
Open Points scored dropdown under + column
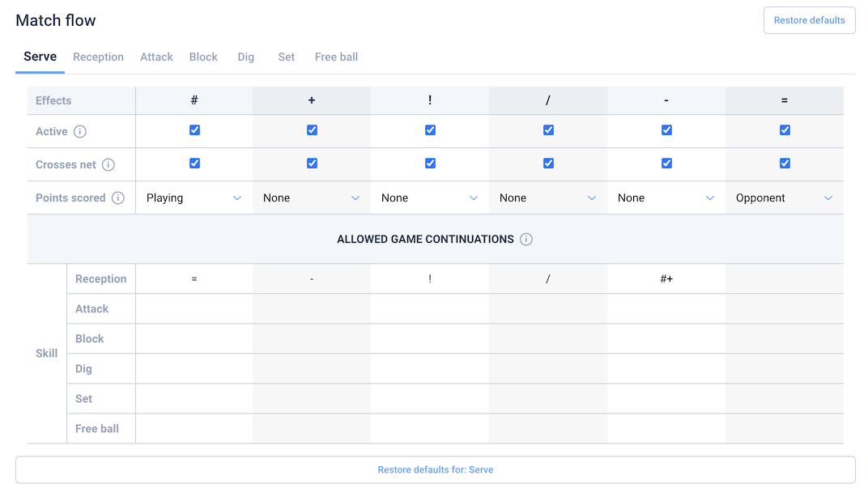[x=312, y=197]
